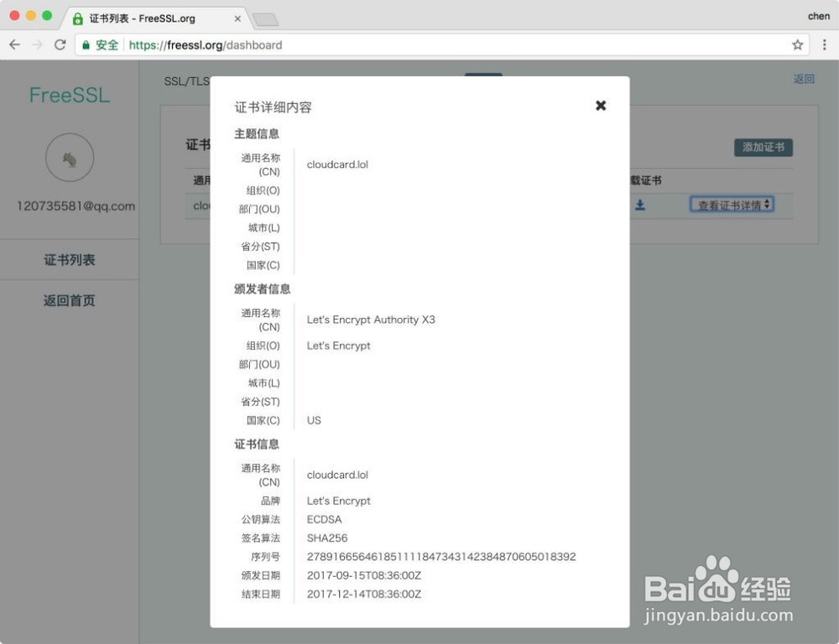
Task: Click the 品牌 field label
Action: tap(270, 501)
